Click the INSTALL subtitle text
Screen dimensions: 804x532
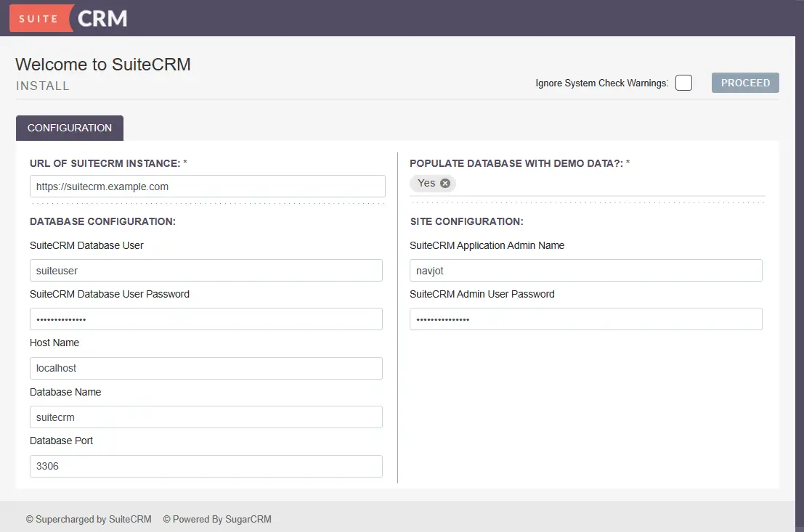[43, 86]
